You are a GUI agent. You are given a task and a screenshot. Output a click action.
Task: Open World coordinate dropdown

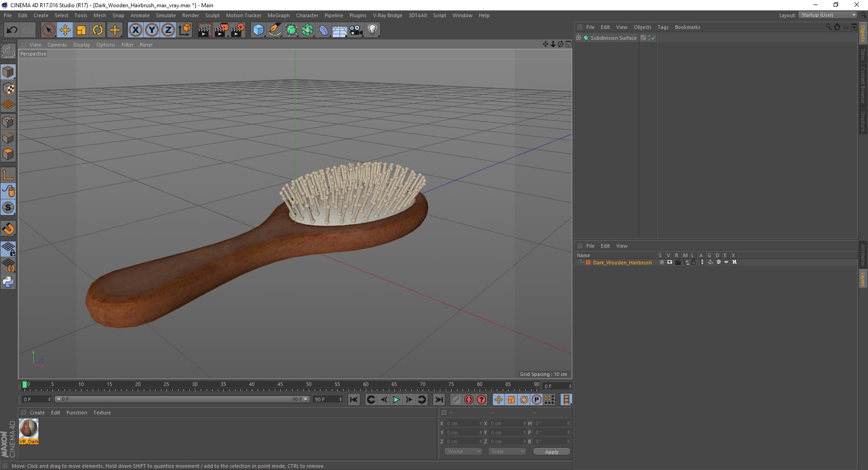(463, 451)
